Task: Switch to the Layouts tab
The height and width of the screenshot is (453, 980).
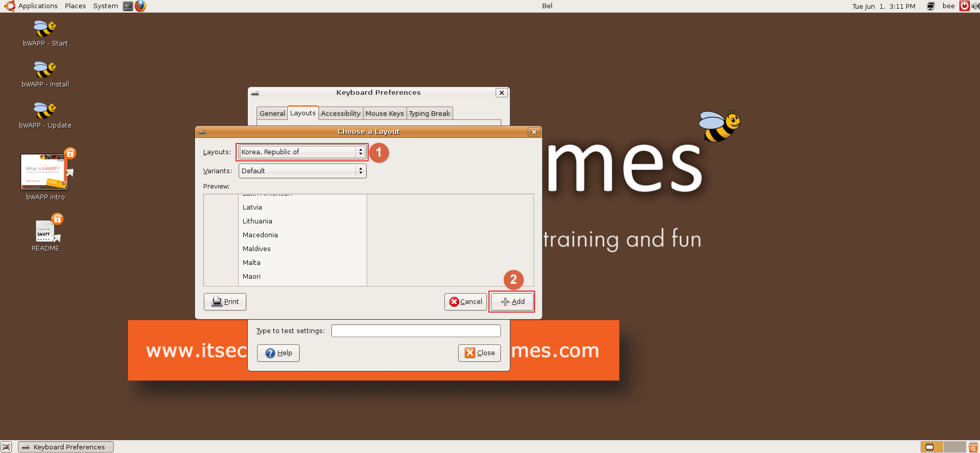Action: coord(303,113)
